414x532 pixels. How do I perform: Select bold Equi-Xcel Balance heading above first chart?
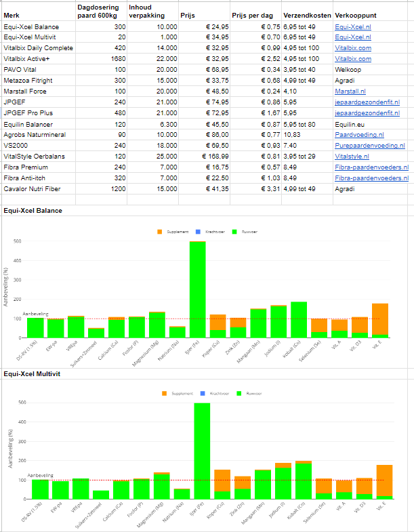(33, 211)
